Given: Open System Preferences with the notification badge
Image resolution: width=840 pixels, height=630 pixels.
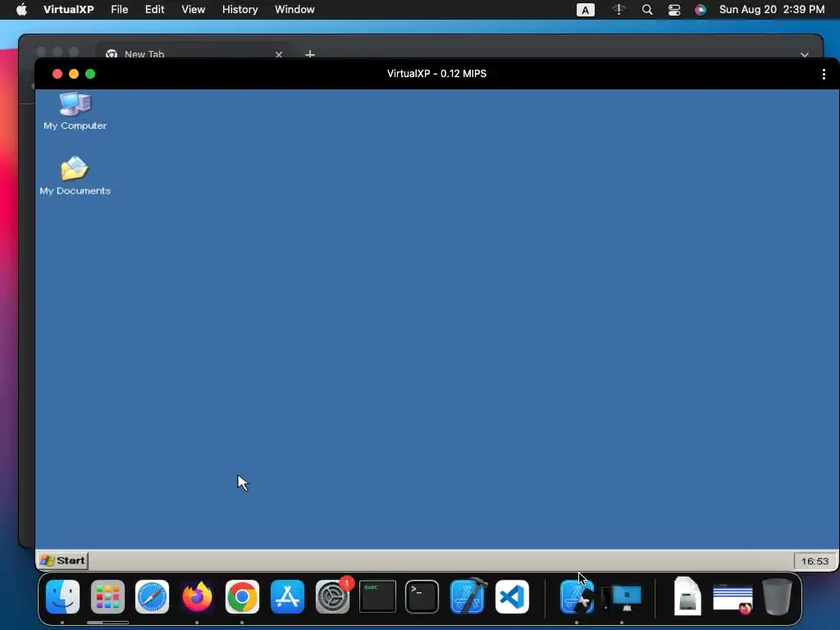Looking at the screenshot, I should (332, 596).
